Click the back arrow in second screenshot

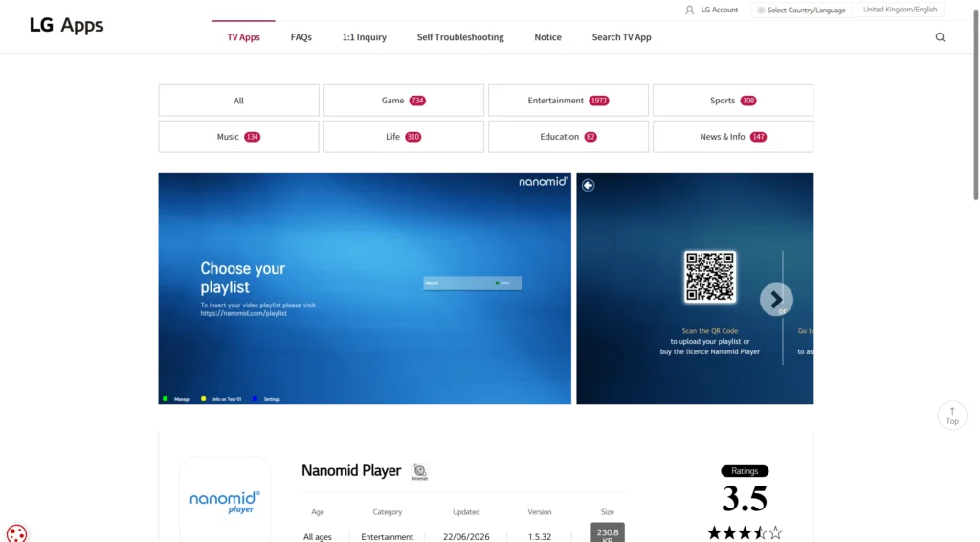pyautogui.click(x=589, y=185)
